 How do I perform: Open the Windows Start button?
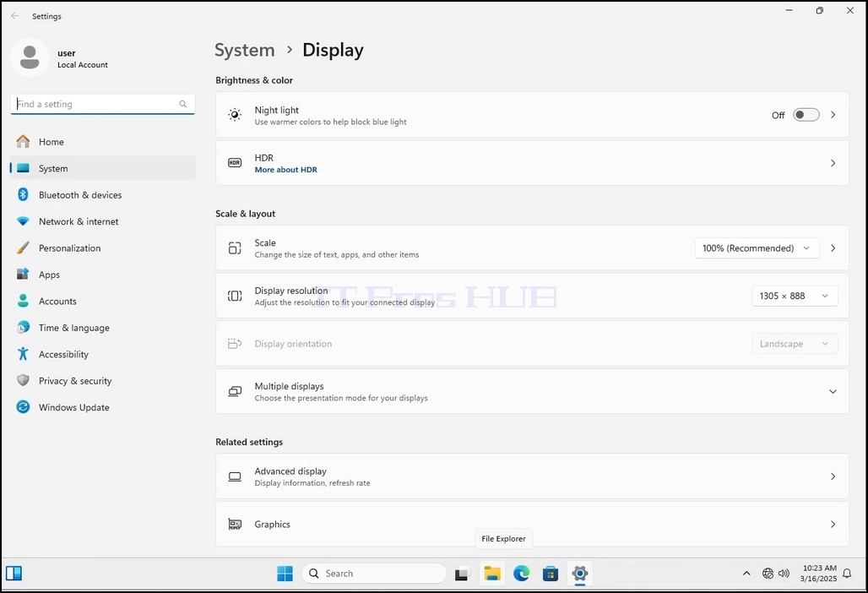(285, 574)
